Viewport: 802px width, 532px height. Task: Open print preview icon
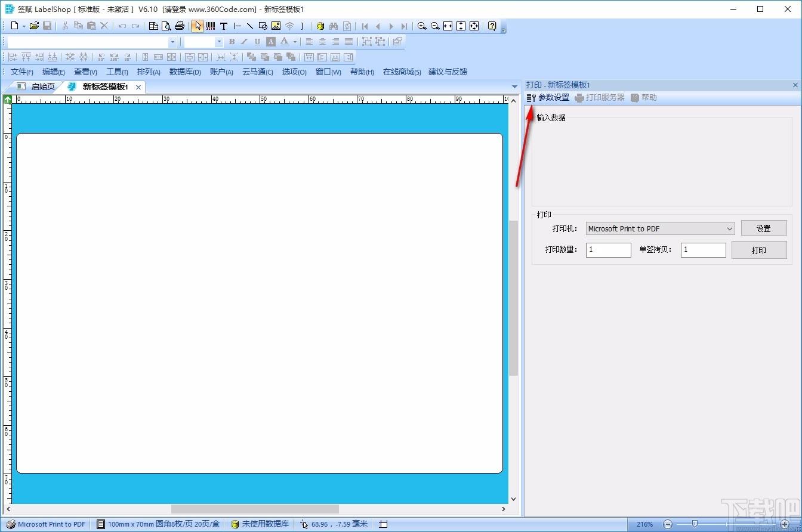click(166, 26)
